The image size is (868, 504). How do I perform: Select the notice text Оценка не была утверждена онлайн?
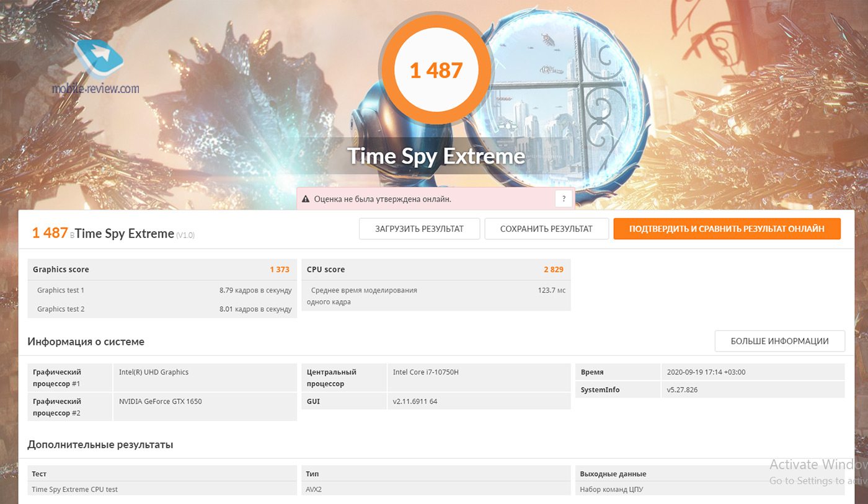click(x=383, y=199)
